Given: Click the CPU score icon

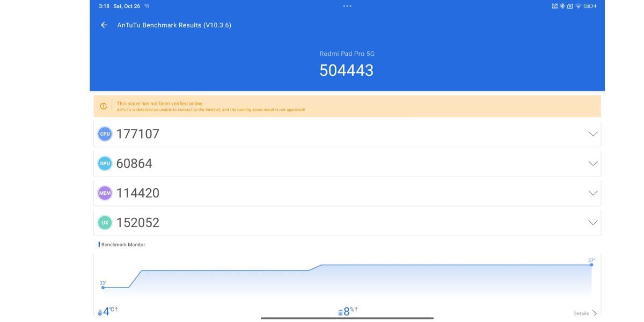Looking at the screenshot, I should 105,134.
